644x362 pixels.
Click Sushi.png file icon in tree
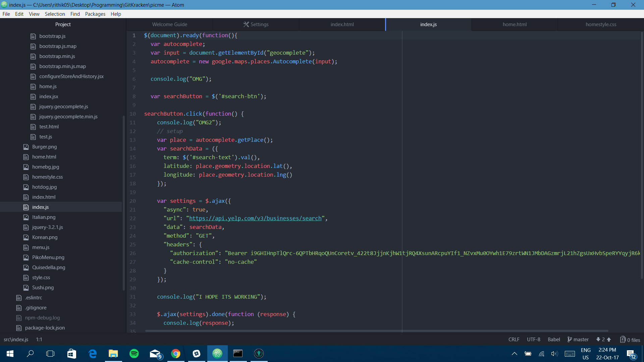pos(26,288)
